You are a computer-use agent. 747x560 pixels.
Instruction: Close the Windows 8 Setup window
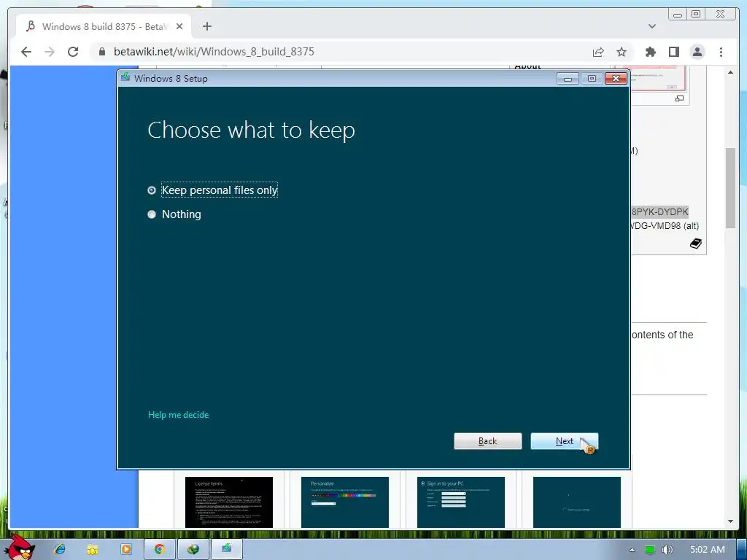[x=616, y=79]
